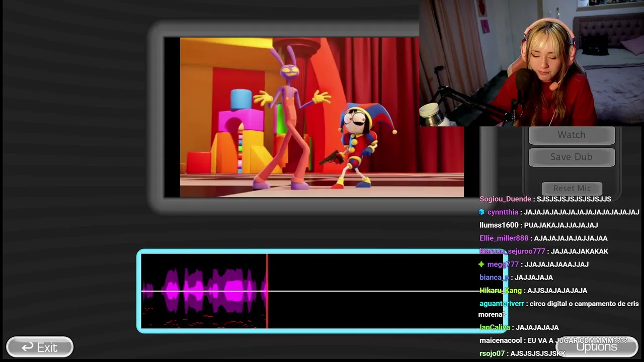Click the blue badge beside cynntthia
Screen dimensions: 644x362
click(x=481, y=212)
